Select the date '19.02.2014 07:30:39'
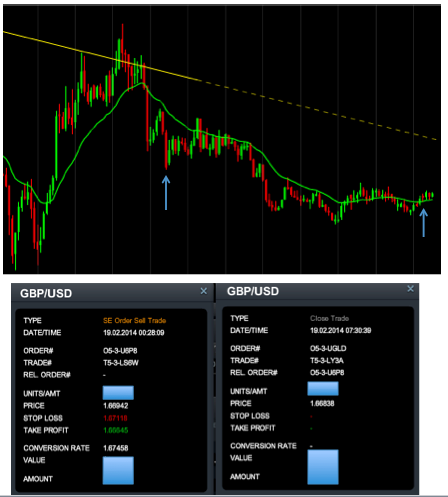 pos(340,330)
